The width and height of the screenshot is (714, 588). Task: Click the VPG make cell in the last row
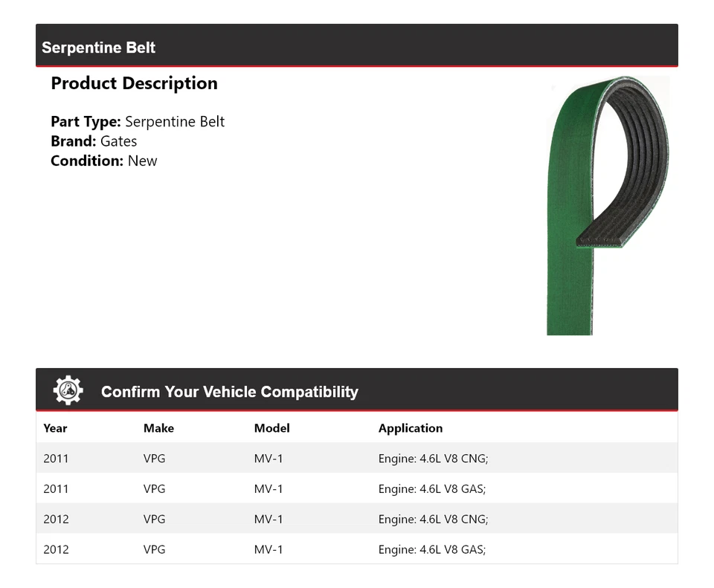[x=154, y=549]
